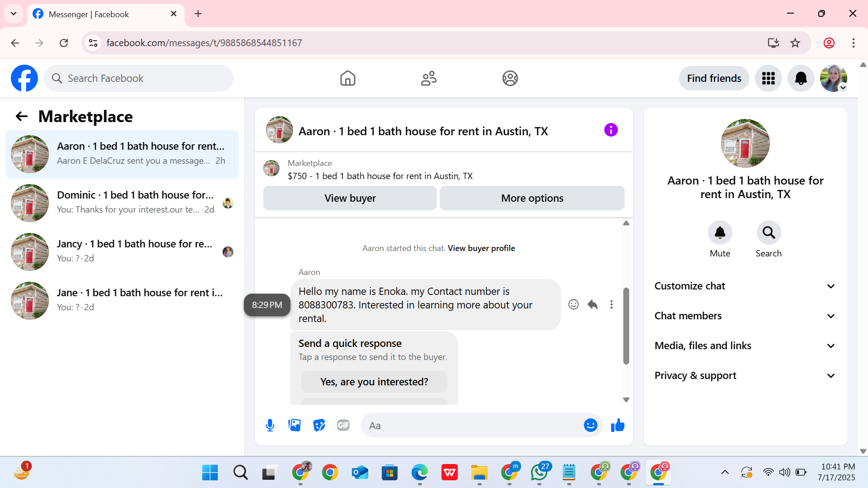The height and width of the screenshot is (488, 868).
Task: Show hidden system tray icons
Action: pyautogui.click(x=725, y=473)
